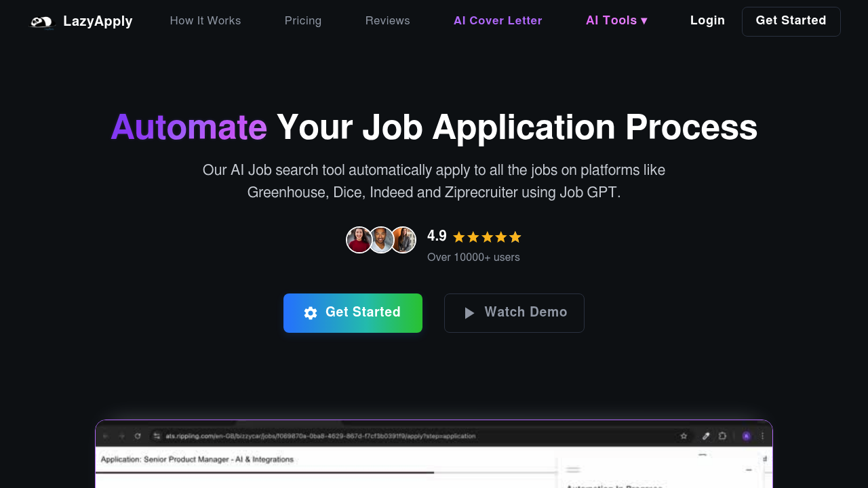Open the Reviews nav link
The image size is (868, 488).
click(x=388, y=21)
